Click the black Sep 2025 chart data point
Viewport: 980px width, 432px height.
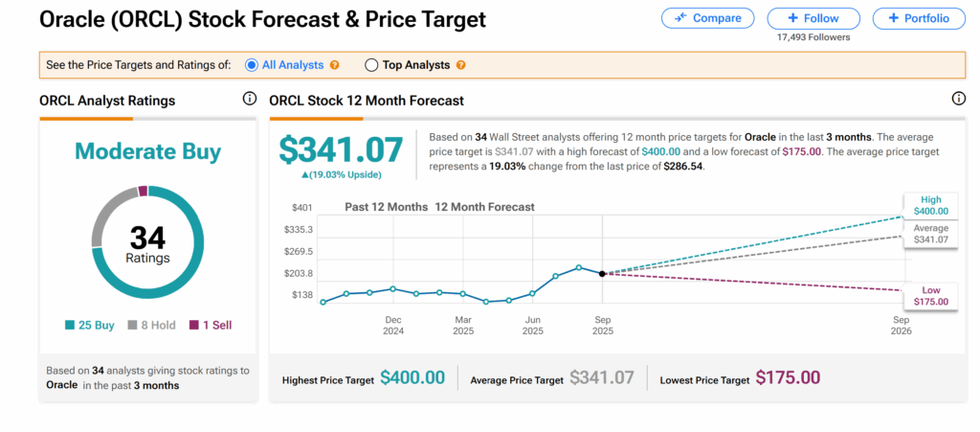point(602,274)
